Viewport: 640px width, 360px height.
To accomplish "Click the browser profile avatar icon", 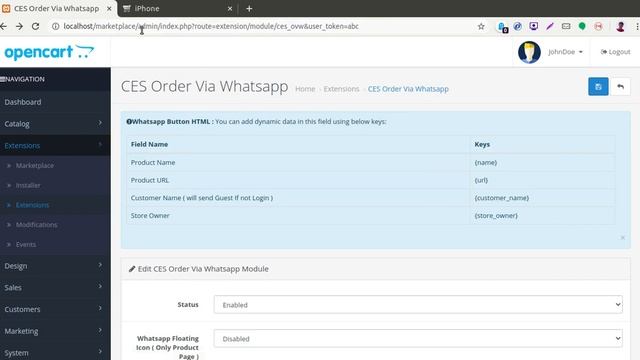I will point(620,27).
